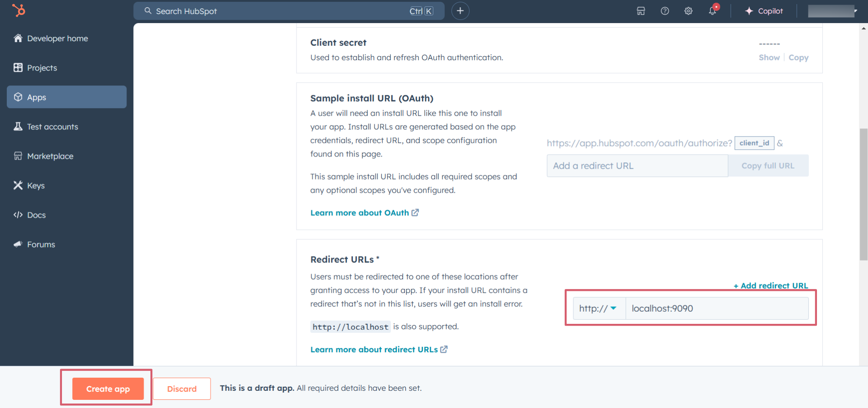Go to Developer home

click(x=57, y=38)
